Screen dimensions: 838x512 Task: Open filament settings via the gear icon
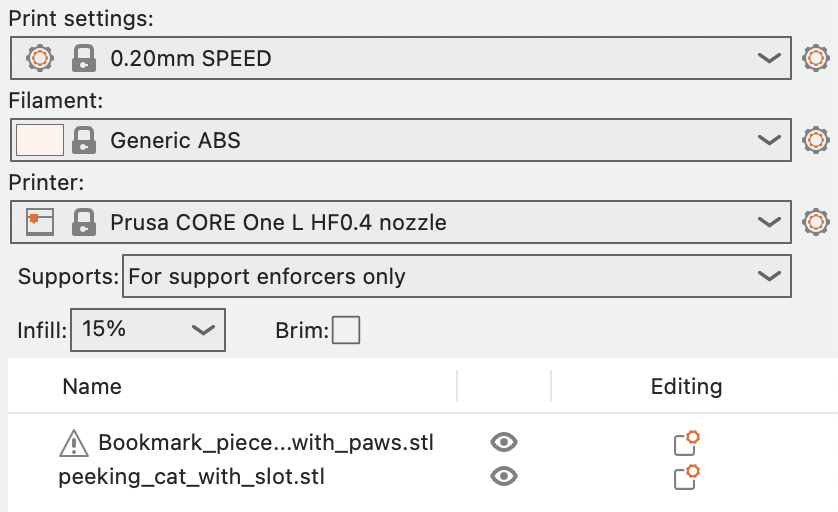(817, 140)
